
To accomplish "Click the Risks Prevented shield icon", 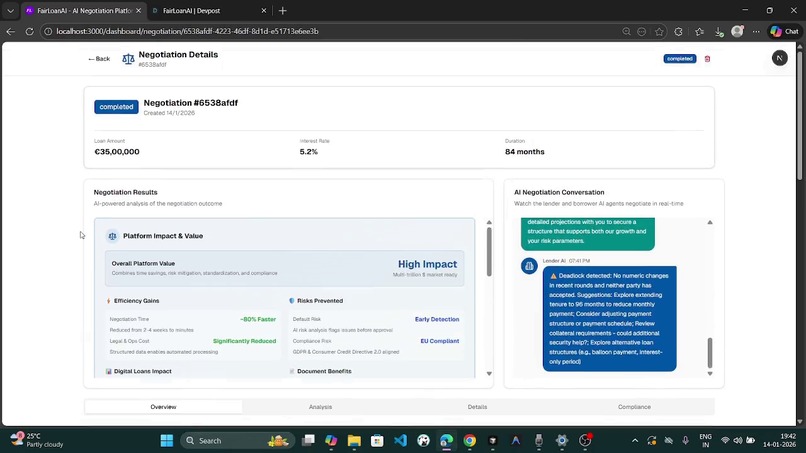I will click(291, 301).
